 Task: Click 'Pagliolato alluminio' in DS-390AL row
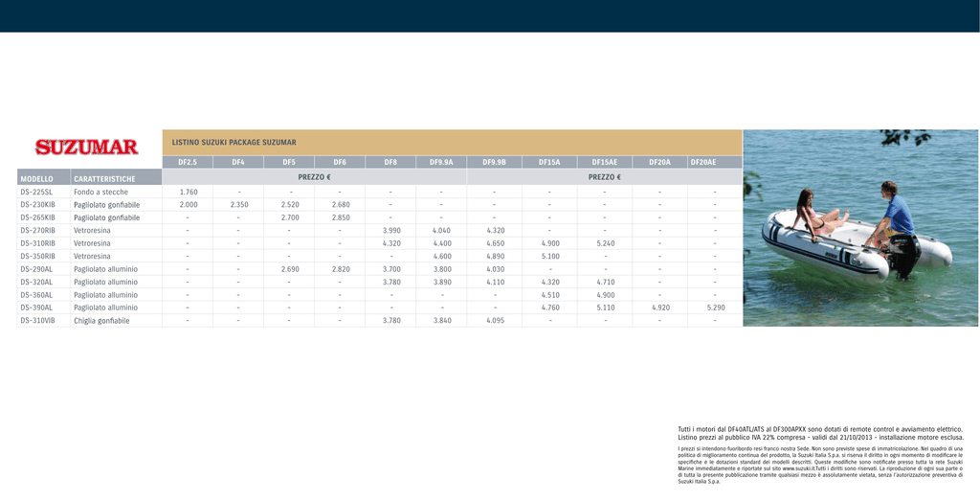pos(105,307)
